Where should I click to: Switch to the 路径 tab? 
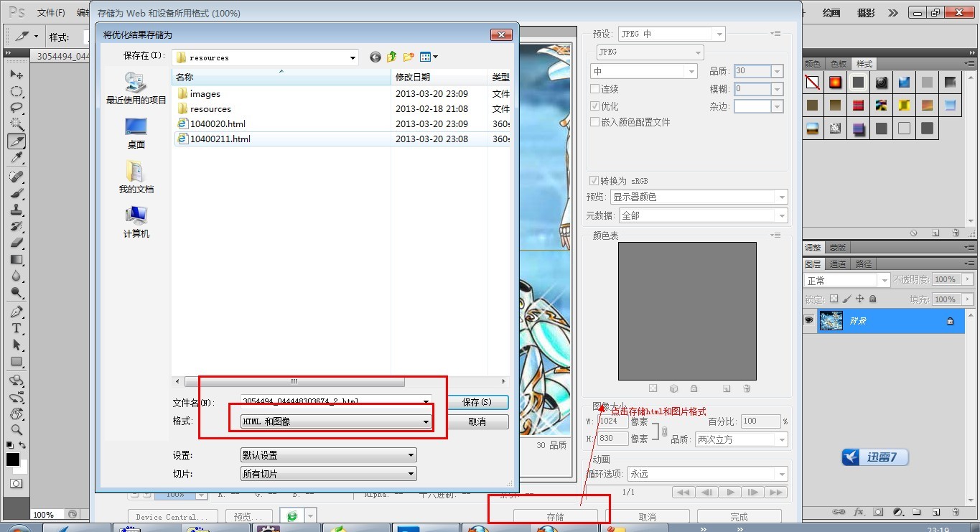(x=864, y=263)
